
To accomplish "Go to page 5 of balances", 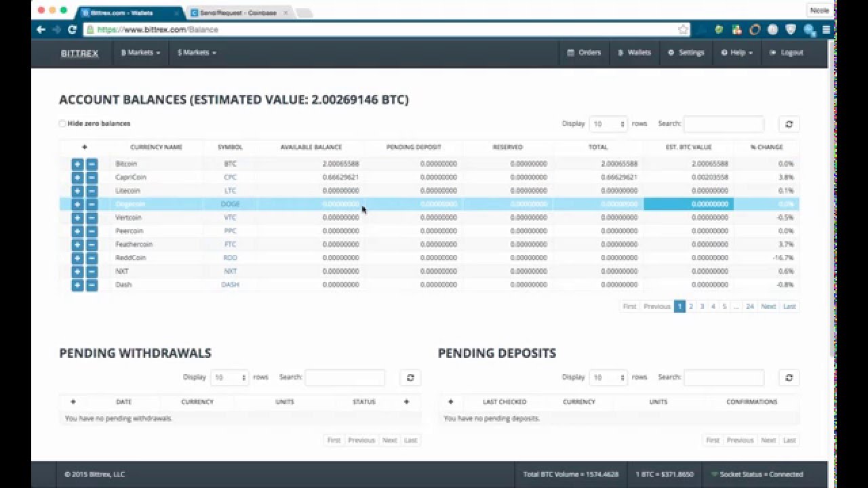I will [724, 306].
